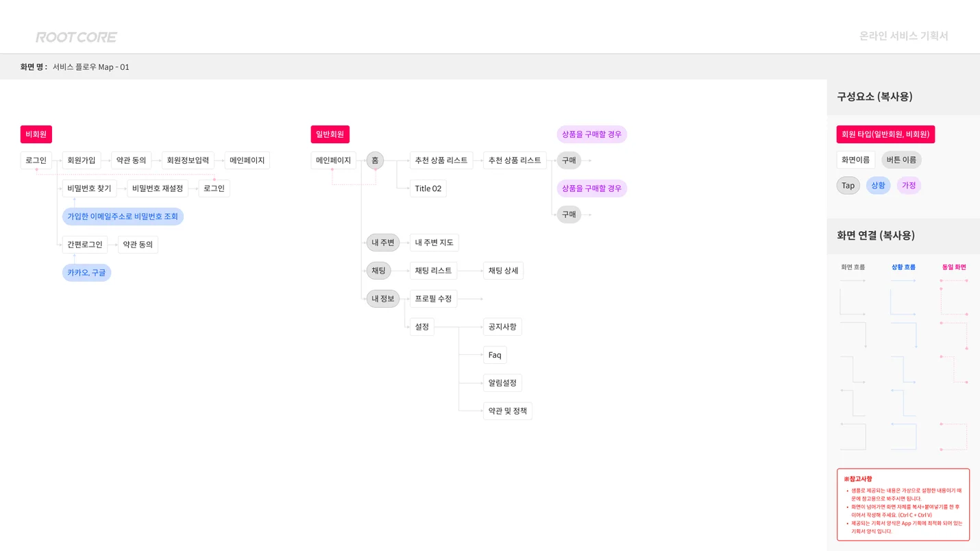Select the 알림설정 node
980x551 pixels.
click(x=502, y=383)
